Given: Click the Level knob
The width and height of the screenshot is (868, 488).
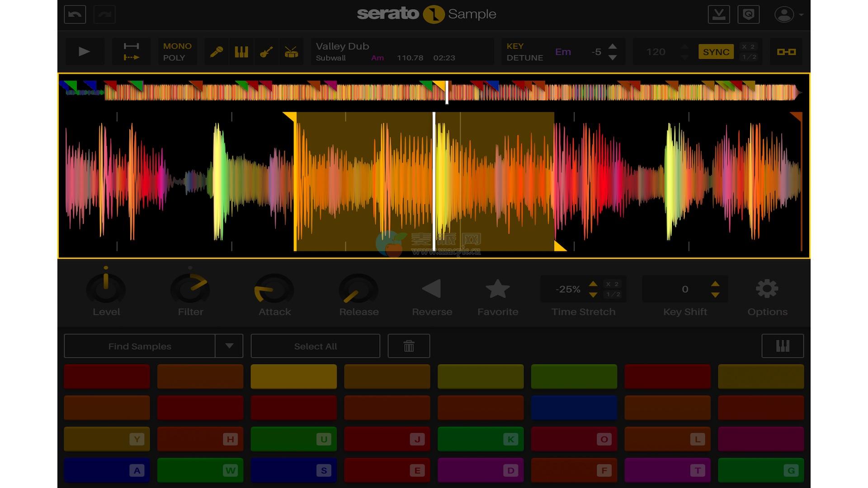Looking at the screenshot, I should click(106, 289).
